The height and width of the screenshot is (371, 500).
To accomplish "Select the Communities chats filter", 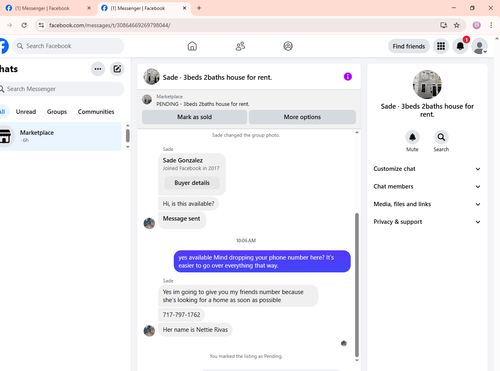I will click(96, 112).
